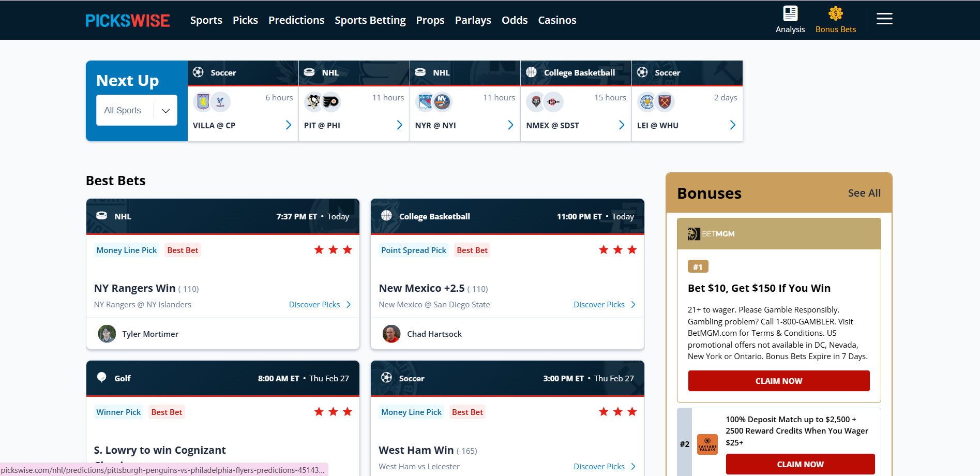Click the New Mexico Lobos logo
The height and width of the screenshot is (476, 980).
pos(536,102)
